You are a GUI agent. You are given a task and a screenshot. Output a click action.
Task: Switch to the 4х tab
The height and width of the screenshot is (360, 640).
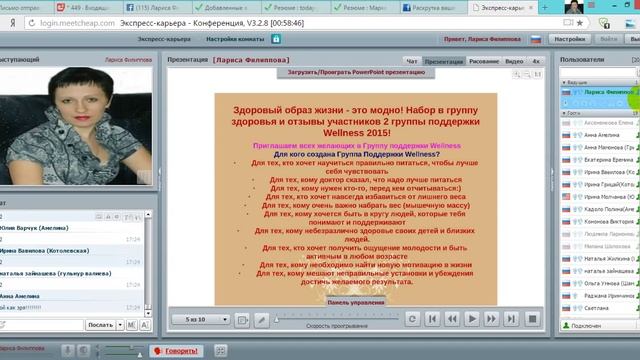pyautogui.click(x=536, y=61)
